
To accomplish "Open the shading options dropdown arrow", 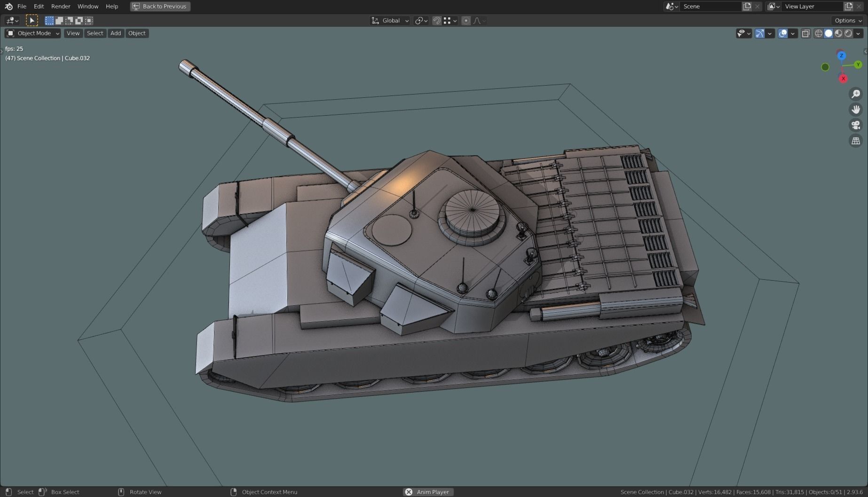I will coord(858,33).
